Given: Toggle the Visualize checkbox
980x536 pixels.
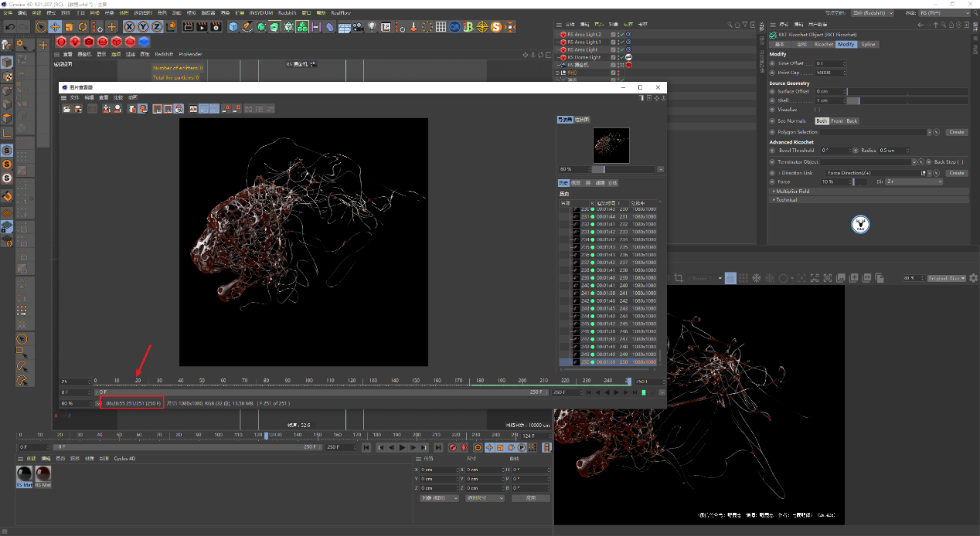Looking at the screenshot, I should click(x=817, y=110).
